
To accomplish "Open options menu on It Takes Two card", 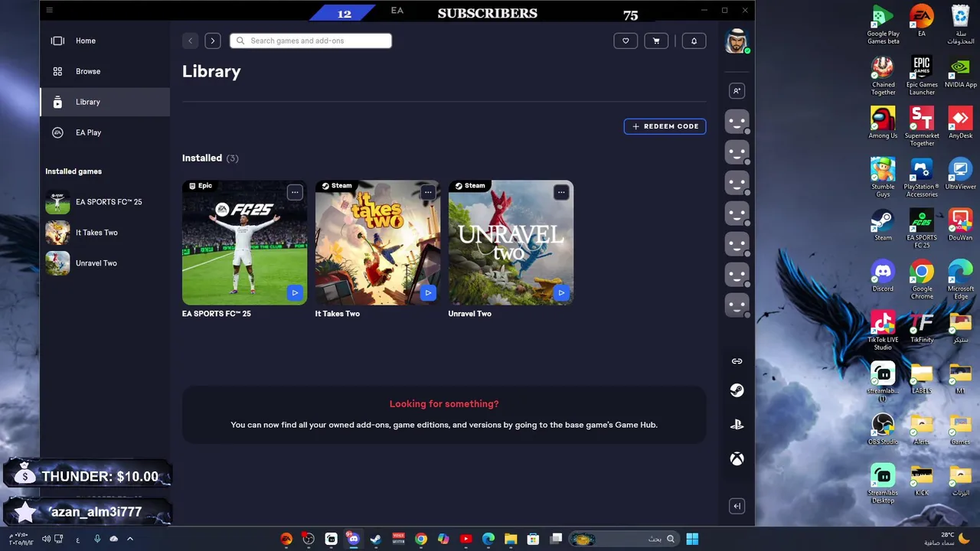I will [428, 192].
